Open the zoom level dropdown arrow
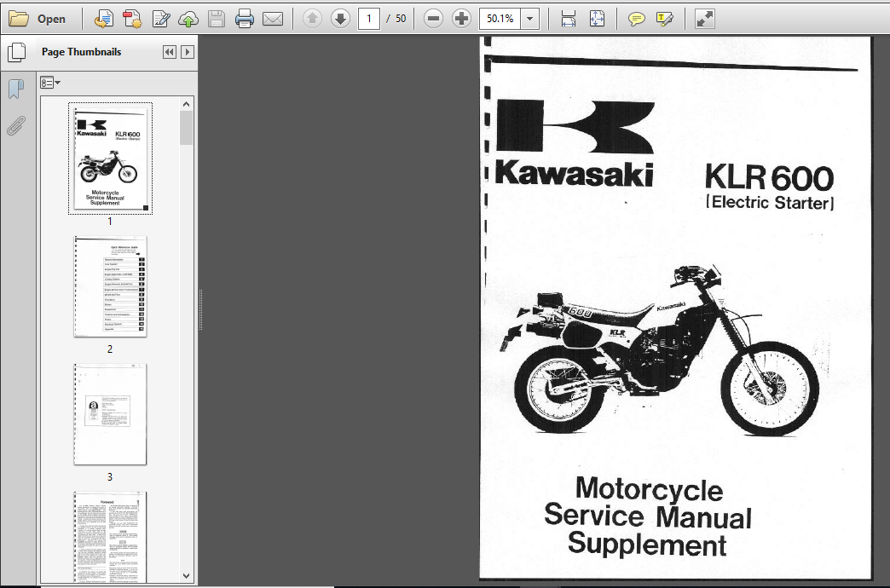890x588 pixels. (529, 19)
